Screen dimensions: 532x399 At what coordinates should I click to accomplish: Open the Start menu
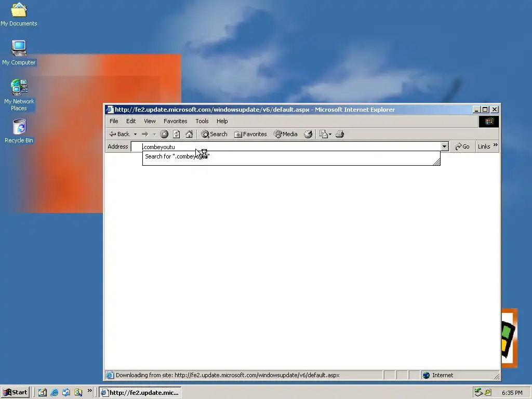(15, 393)
